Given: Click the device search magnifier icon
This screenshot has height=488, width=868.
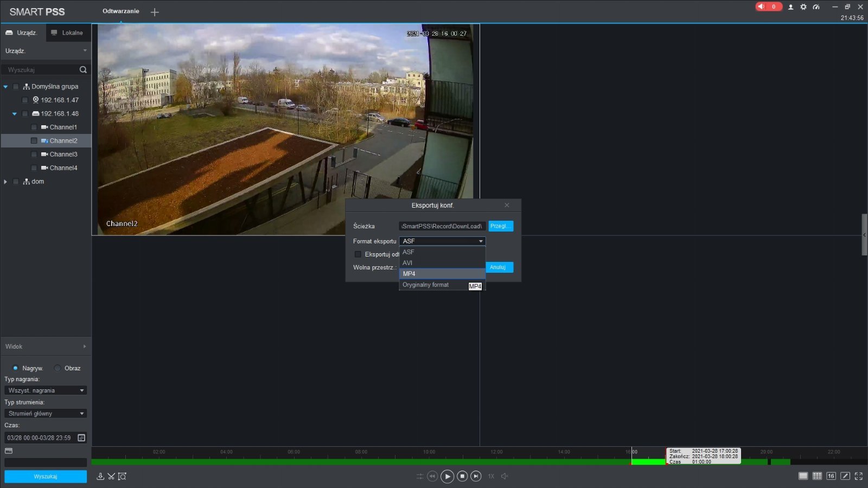Looking at the screenshot, I should coord(83,69).
